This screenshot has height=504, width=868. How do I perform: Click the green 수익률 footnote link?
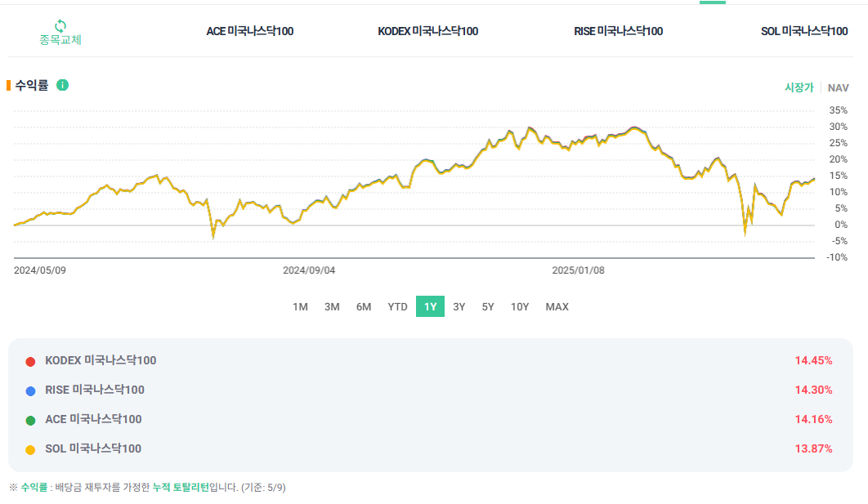[x=34, y=488]
